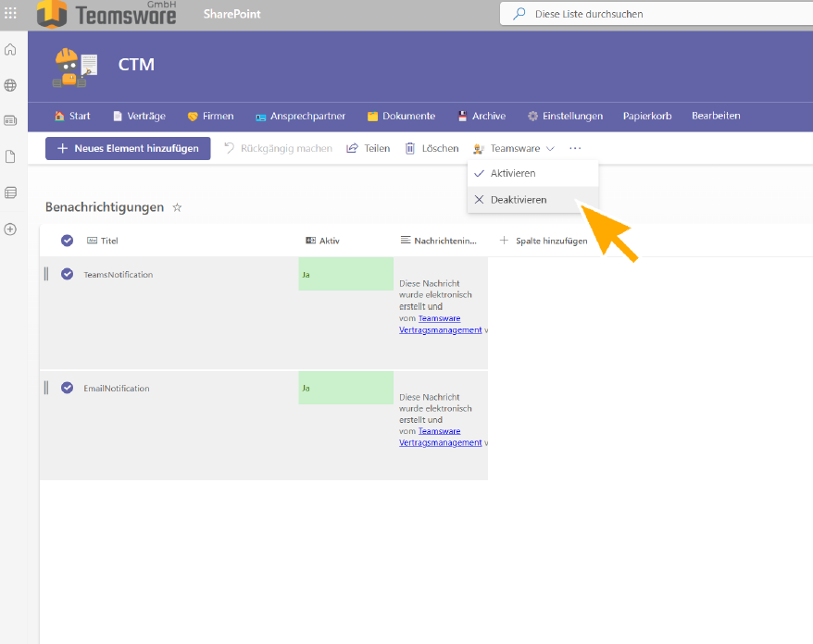Open the Aktiv column header menu
The image size is (813, 644).
(x=323, y=241)
